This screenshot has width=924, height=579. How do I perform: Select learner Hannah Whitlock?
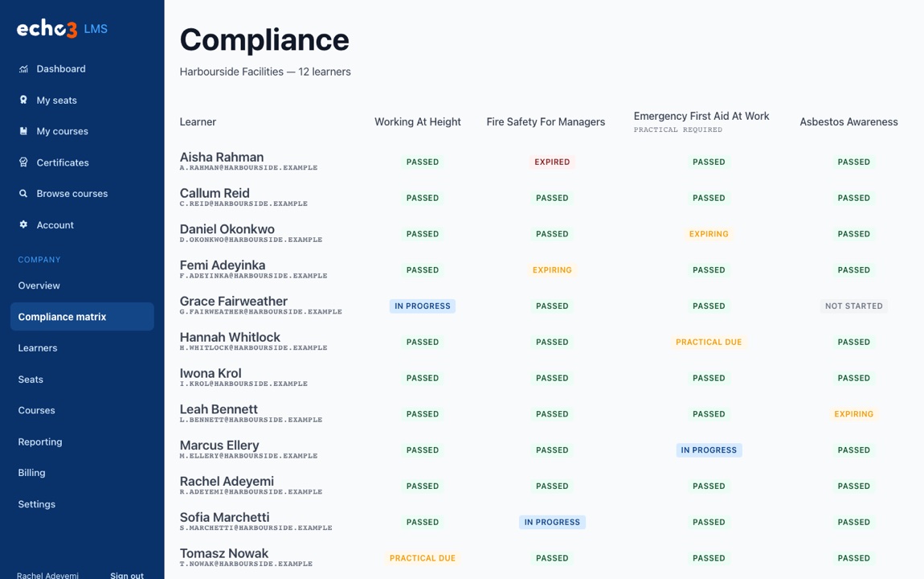(230, 337)
